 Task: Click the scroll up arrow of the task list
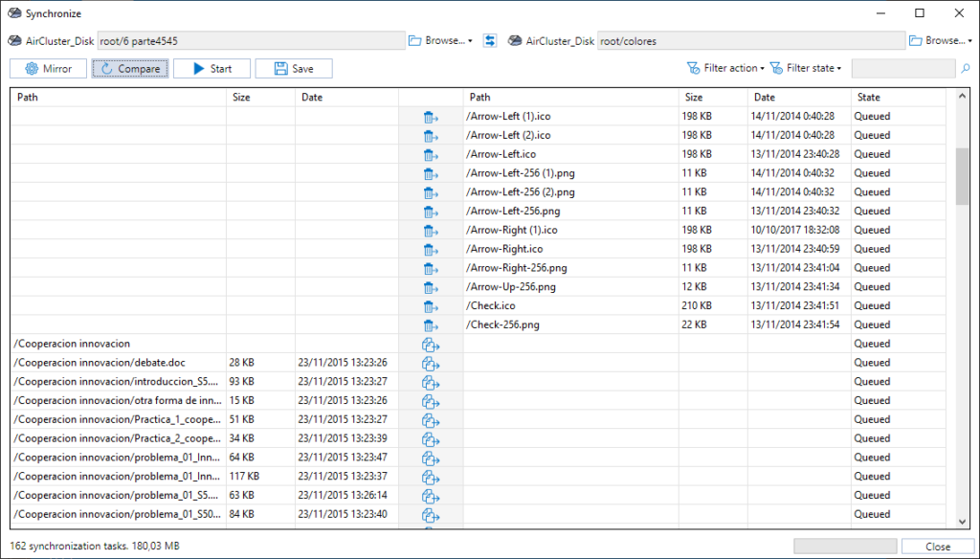tap(962, 97)
